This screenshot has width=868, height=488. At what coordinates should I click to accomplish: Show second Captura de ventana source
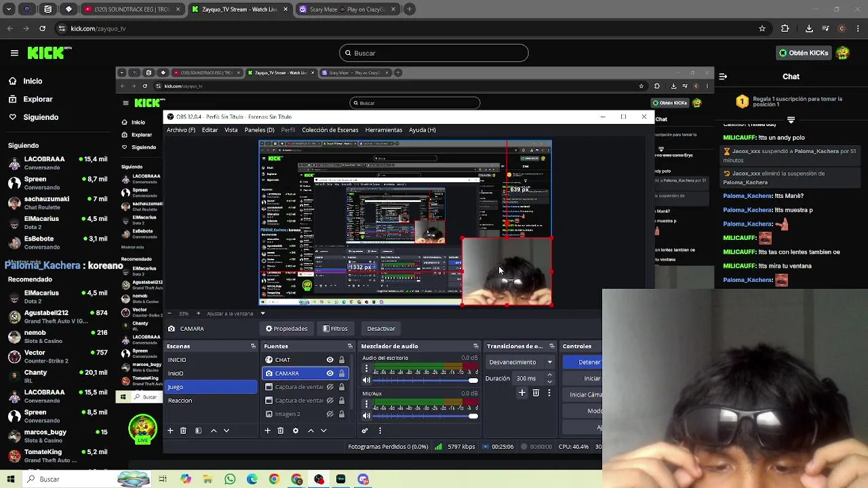(330, 401)
